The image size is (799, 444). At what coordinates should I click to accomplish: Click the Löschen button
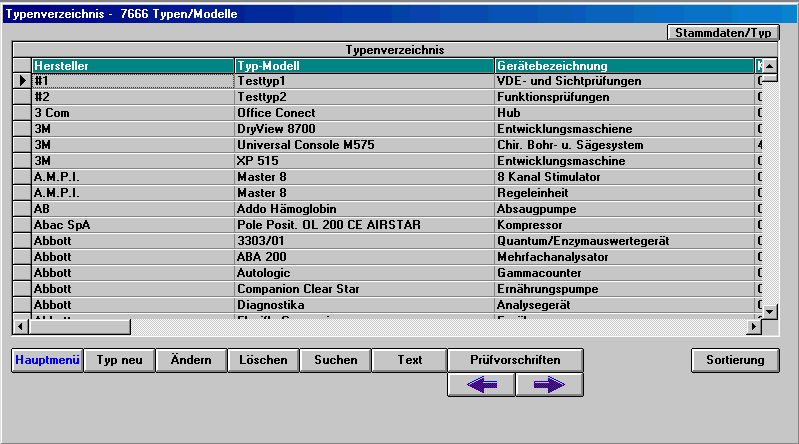263,360
